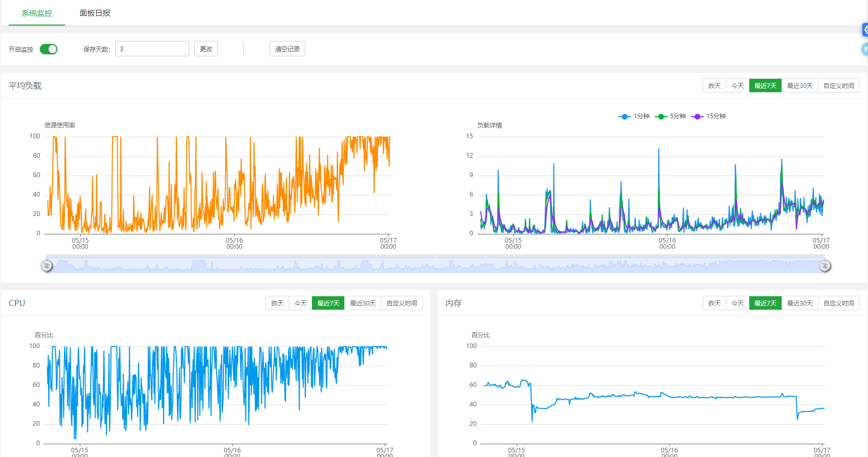Click the 平均负载 section title

(25, 85)
